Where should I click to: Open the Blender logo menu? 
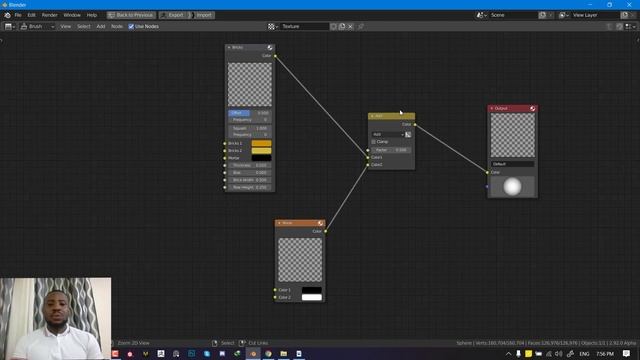pyautogui.click(x=7, y=15)
